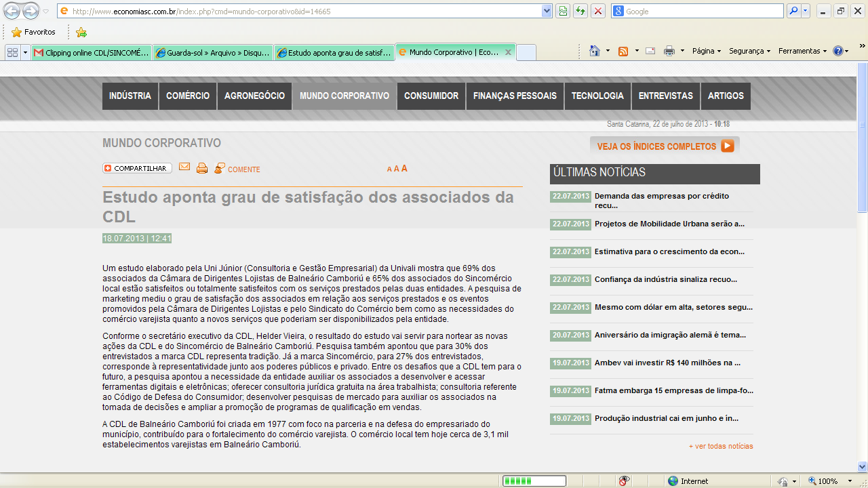
Task: Open the TECNOLOGIA section
Action: tap(597, 96)
